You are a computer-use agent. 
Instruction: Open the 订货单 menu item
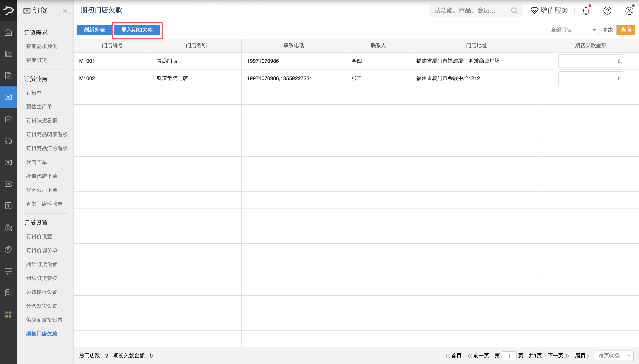coord(34,93)
